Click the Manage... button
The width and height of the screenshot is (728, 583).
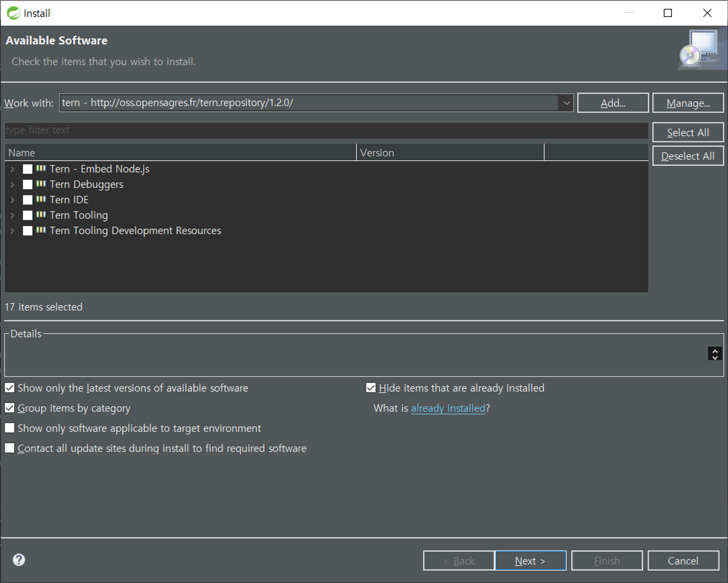coord(688,103)
